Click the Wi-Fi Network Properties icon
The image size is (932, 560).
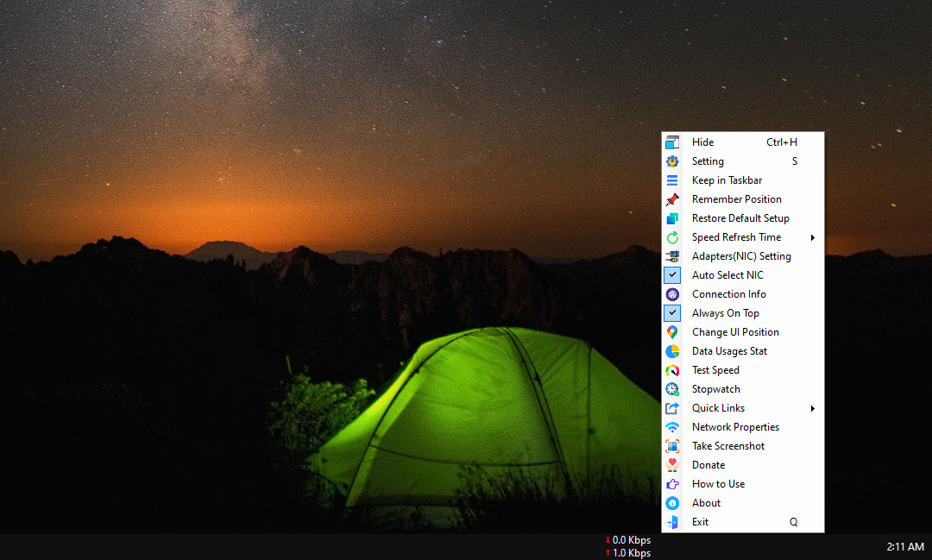tap(672, 427)
